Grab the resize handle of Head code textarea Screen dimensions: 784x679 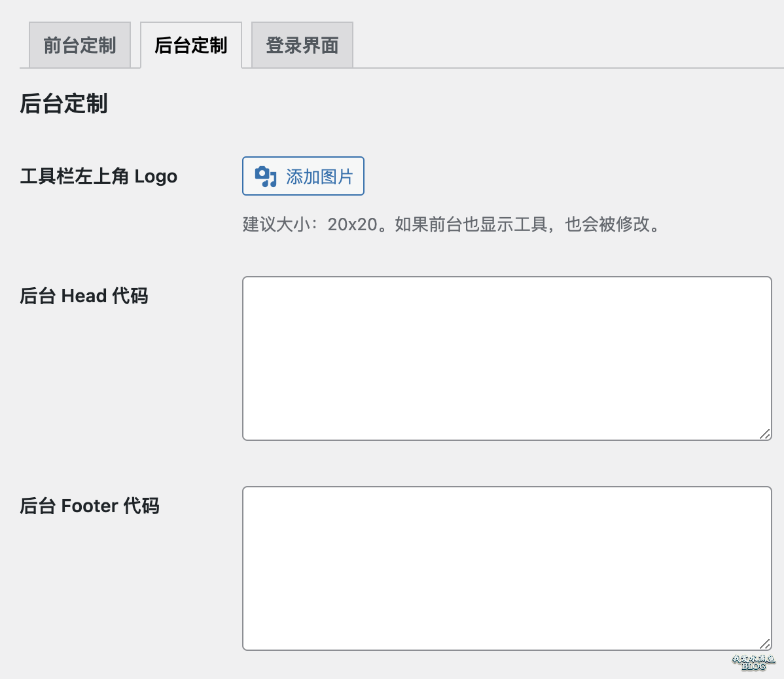[764, 434]
